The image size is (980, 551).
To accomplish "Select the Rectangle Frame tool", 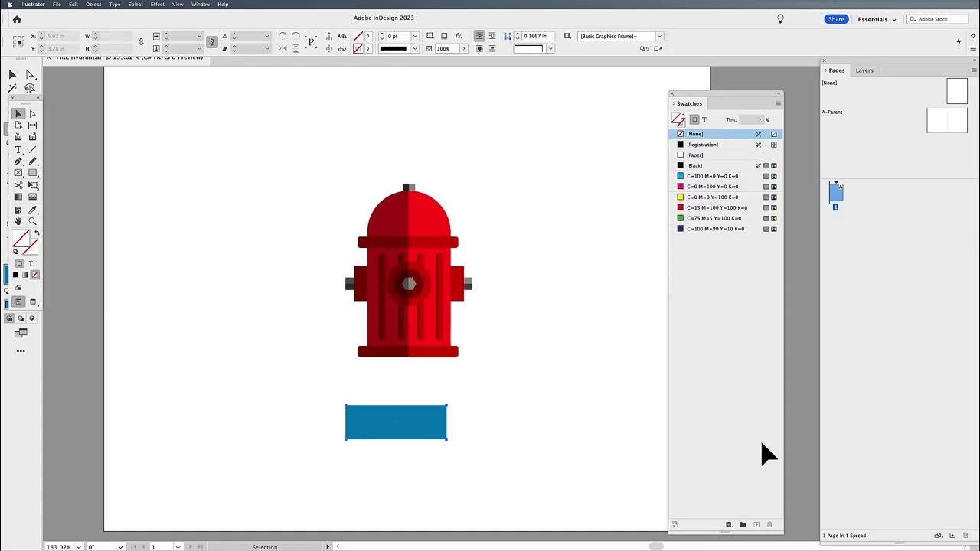I will point(18,173).
